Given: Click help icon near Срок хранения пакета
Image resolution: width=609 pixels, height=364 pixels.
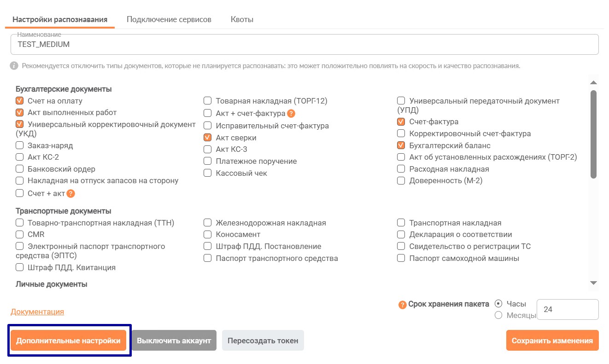Looking at the screenshot, I should pyautogui.click(x=402, y=304).
